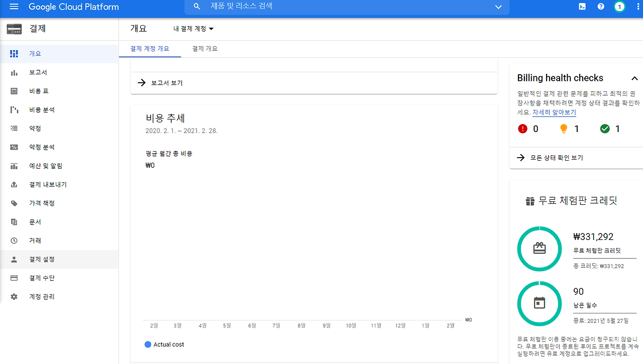Open 예산 및 알림 via its sidebar icon

15,166
